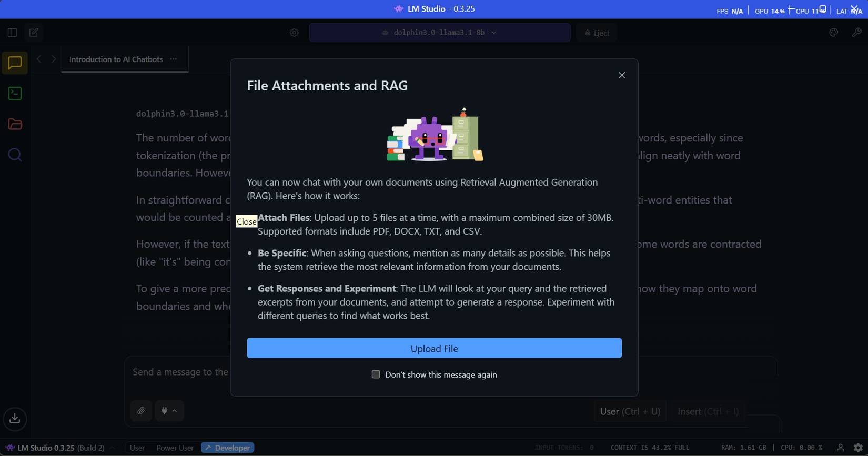Click the Upload File button
The height and width of the screenshot is (456, 868).
[434, 348]
